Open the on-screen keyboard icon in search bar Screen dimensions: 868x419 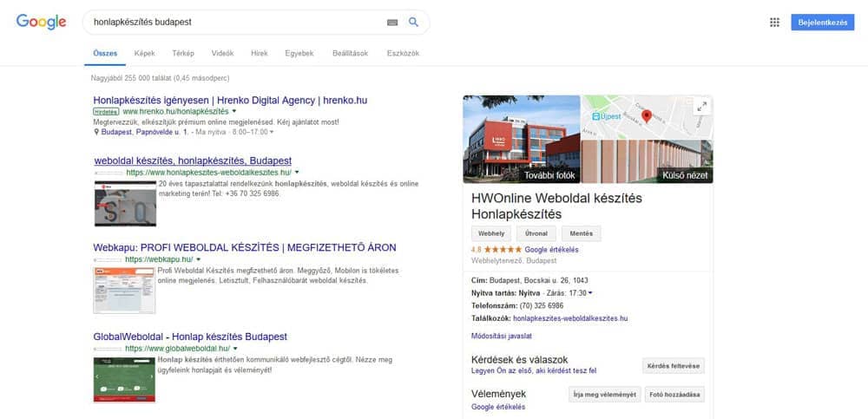pos(392,22)
